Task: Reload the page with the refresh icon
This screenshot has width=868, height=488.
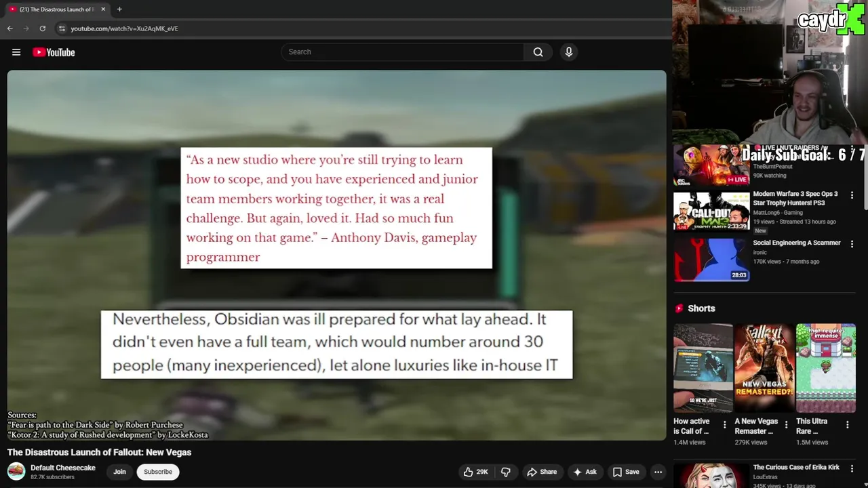Action: click(42, 28)
